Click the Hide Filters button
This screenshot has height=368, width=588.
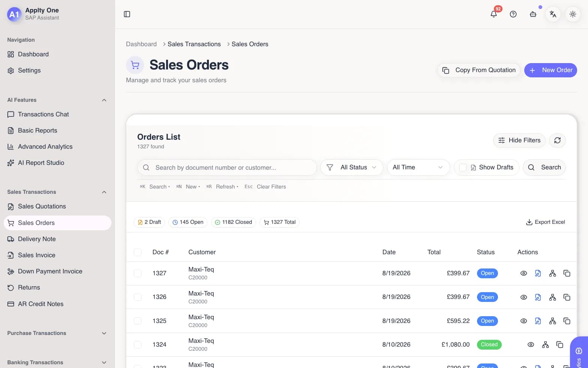click(519, 140)
